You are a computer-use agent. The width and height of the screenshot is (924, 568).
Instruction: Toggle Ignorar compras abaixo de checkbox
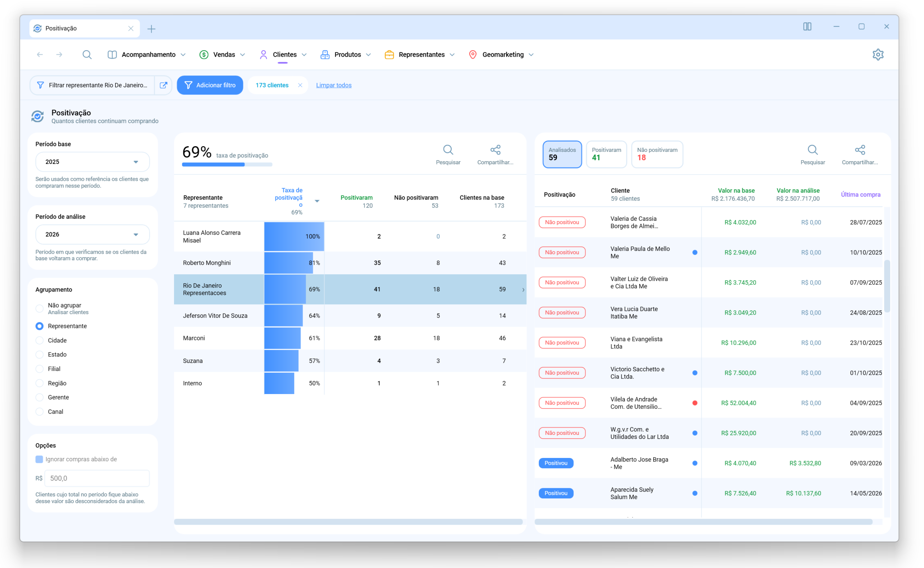(39, 459)
